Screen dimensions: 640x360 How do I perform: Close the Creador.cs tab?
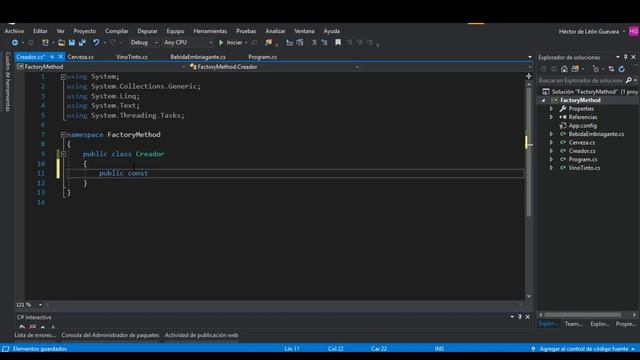tap(60, 57)
